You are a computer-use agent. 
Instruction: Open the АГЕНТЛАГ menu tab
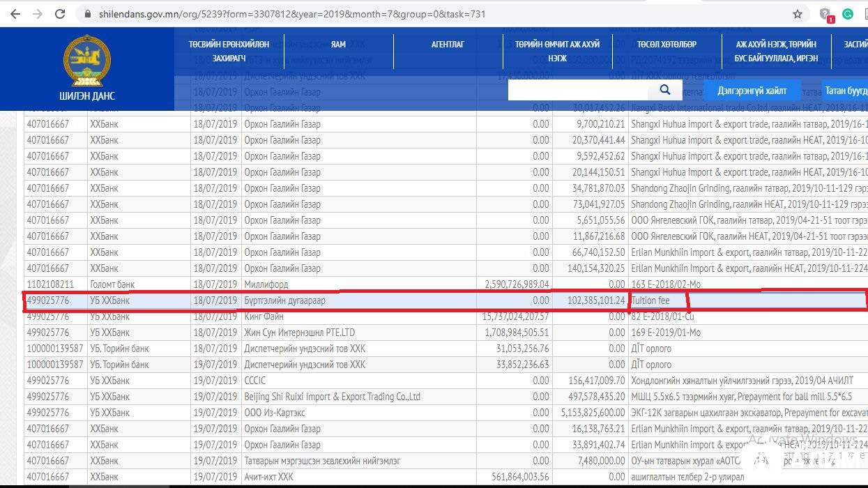[448, 45]
